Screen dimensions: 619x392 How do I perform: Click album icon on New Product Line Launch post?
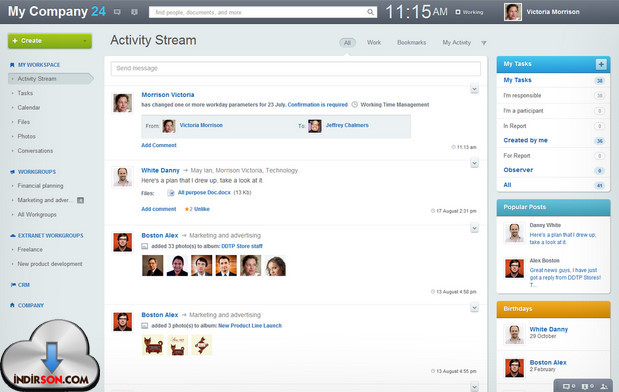(x=145, y=326)
